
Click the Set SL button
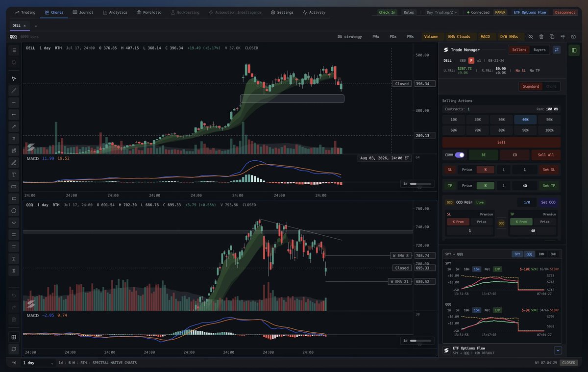pos(549,170)
